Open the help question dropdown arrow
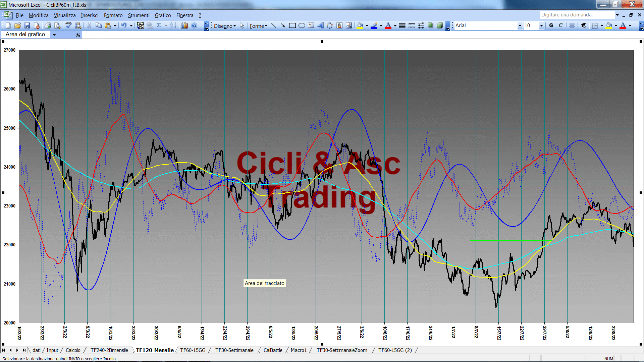644x362 pixels. click(617, 15)
